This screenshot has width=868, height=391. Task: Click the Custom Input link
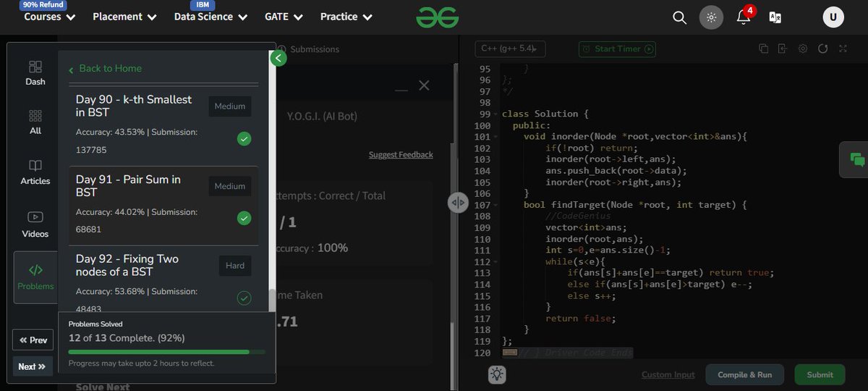[x=668, y=374]
